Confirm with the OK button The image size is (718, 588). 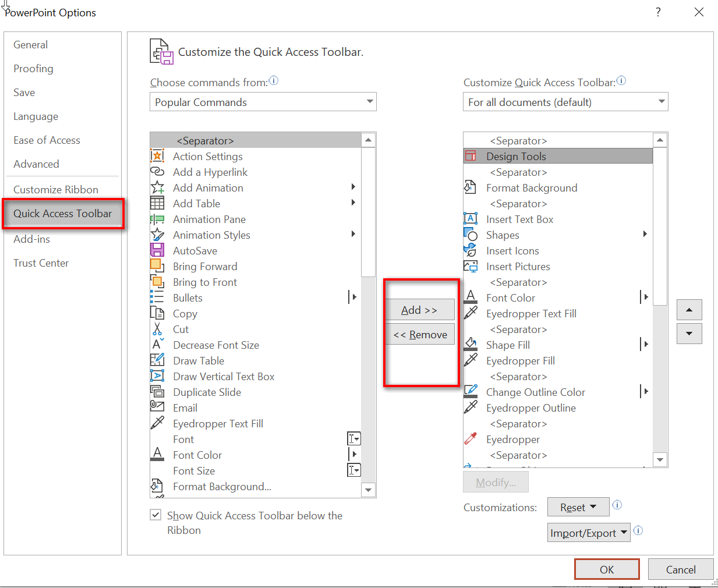pos(607,569)
